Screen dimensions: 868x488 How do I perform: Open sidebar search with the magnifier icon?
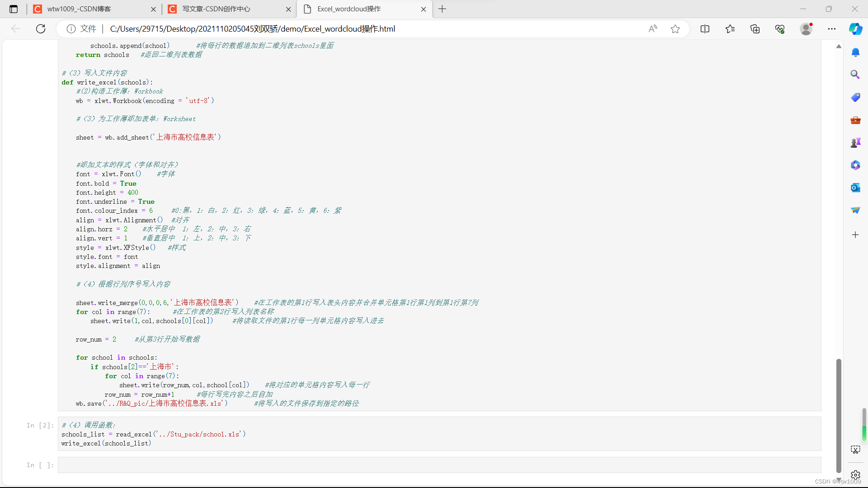(x=855, y=74)
